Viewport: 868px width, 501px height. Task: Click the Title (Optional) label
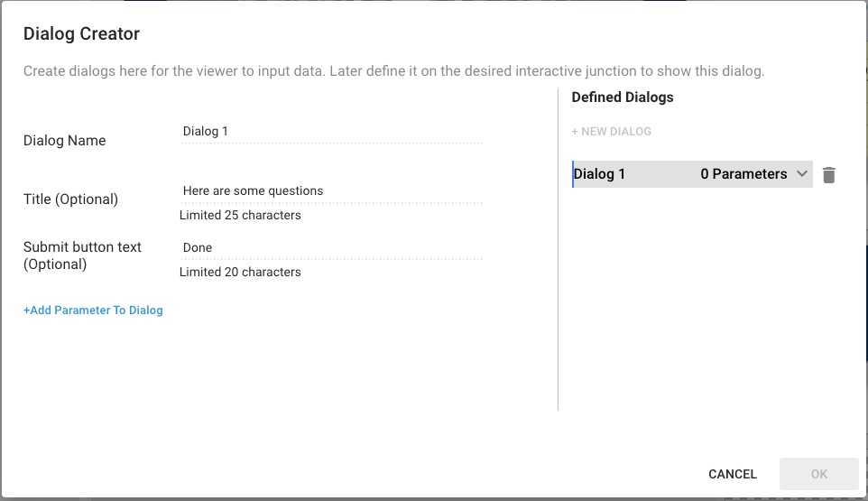pyautogui.click(x=70, y=199)
